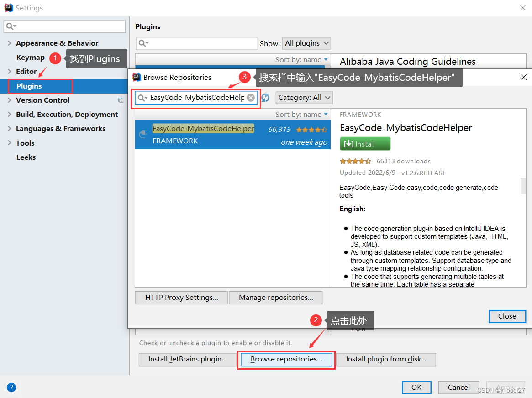Click the Manage repositories button
Viewport: 532px width, 398px height.
pyautogui.click(x=275, y=297)
